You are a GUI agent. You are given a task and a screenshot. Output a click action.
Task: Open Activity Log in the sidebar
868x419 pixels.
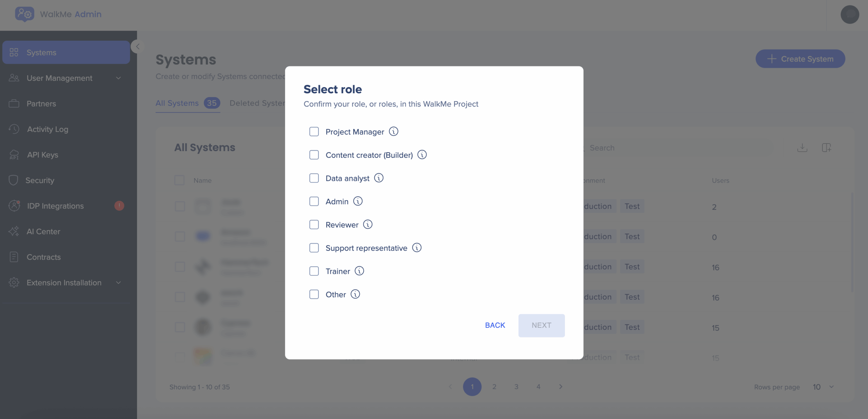(47, 129)
